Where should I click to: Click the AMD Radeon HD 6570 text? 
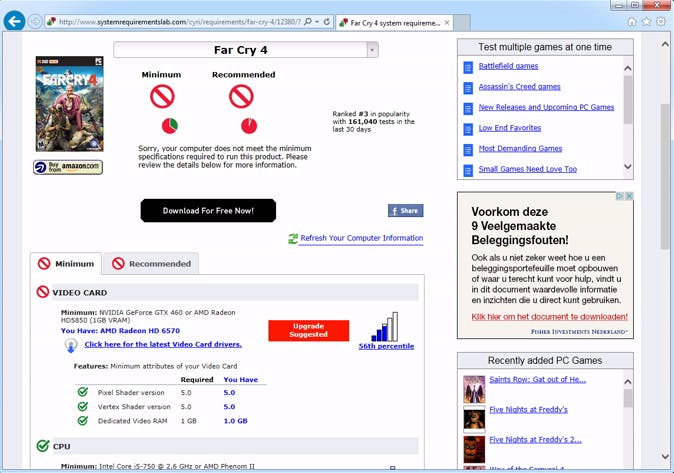coord(140,331)
